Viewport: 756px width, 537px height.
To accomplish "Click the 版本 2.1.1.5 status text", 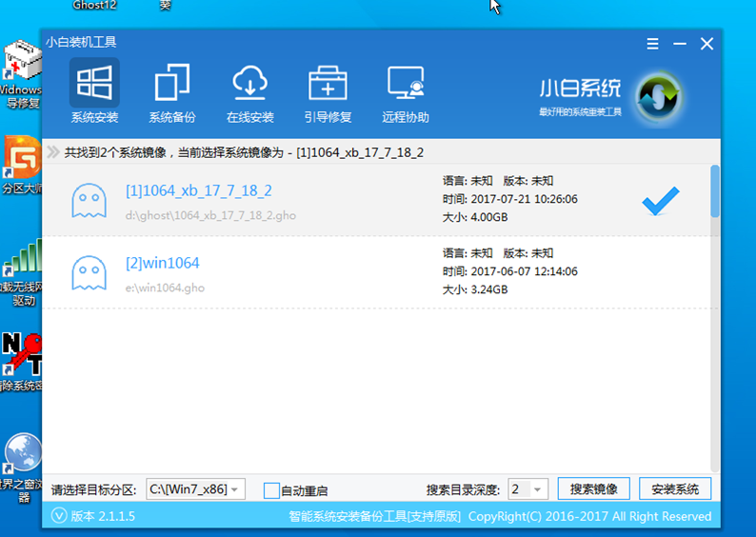I will 103,516.
